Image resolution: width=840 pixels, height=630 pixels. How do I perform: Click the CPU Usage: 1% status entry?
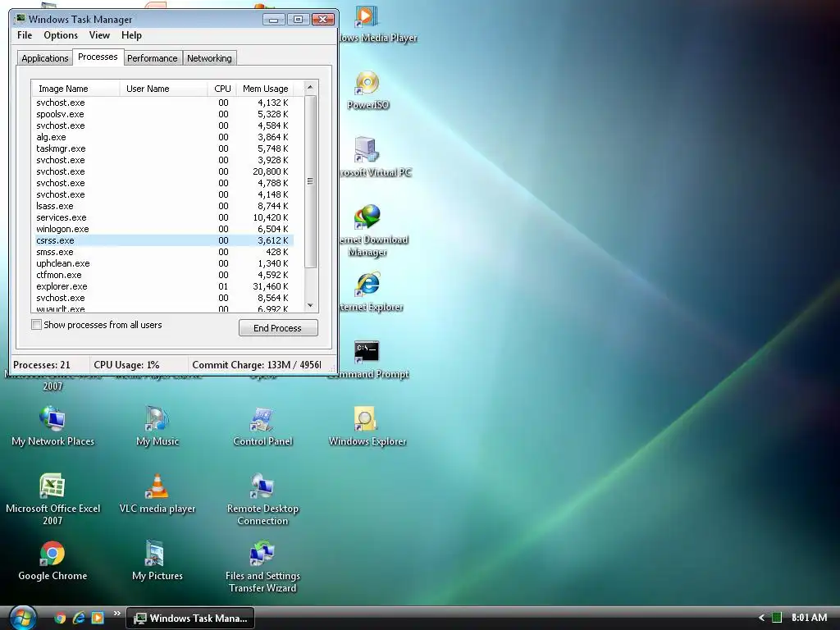[x=138, y=365]
